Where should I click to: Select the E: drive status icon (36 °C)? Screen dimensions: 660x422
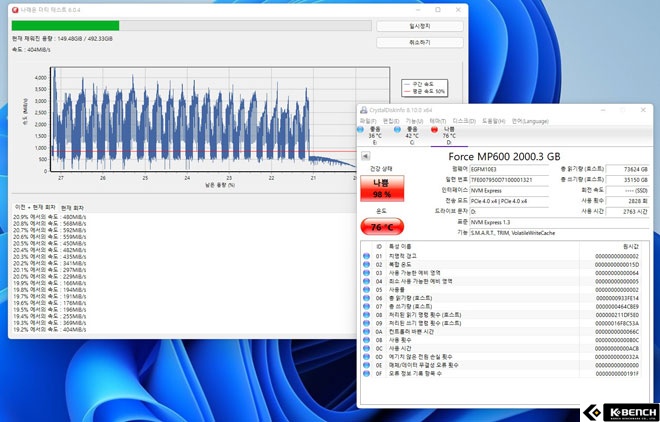click(360, 130)
